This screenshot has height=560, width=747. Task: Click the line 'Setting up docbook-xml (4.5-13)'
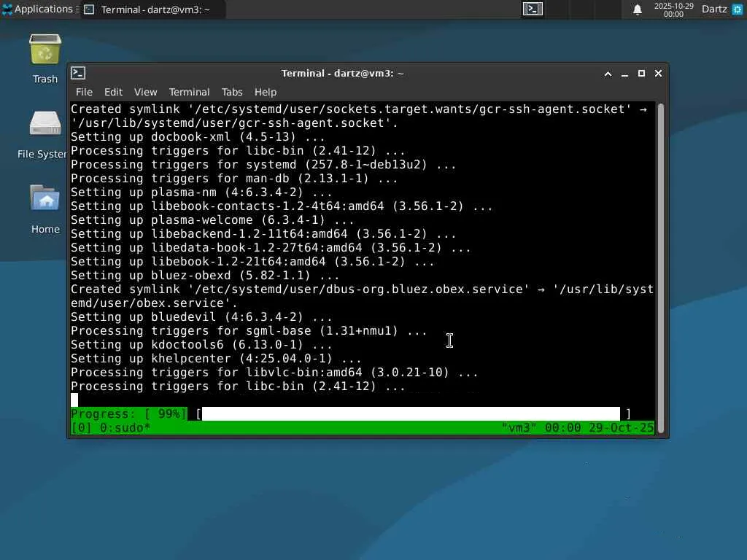198,137
